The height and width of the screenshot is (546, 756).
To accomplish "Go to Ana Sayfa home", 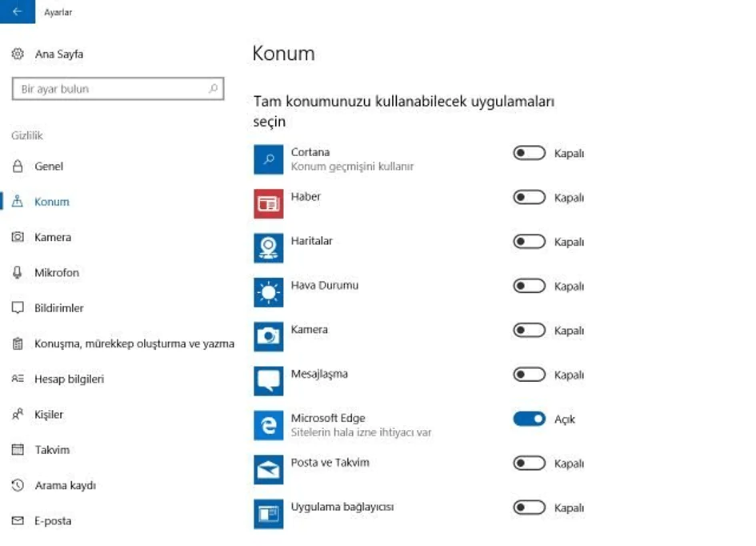I will click(58, 54).
